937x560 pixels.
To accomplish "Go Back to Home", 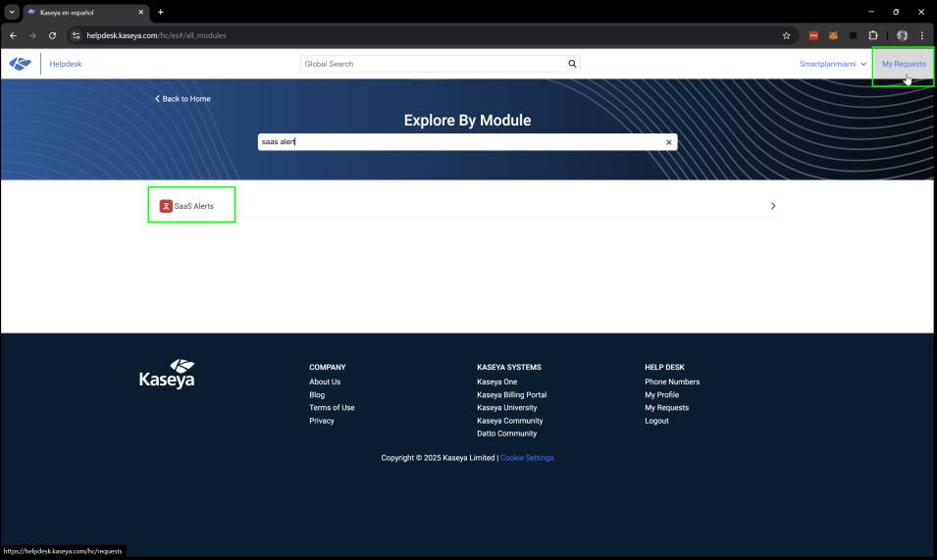I will [182, 99].
